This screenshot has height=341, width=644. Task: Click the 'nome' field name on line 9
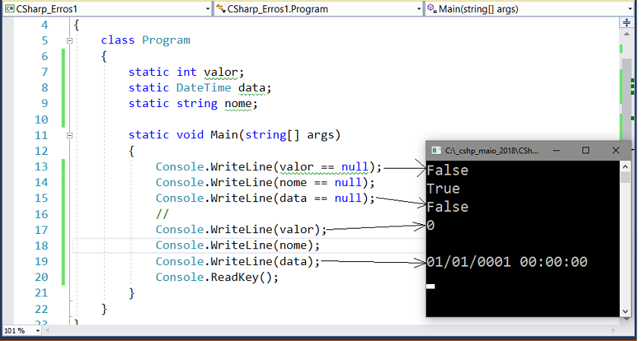(x=238, y=104)
